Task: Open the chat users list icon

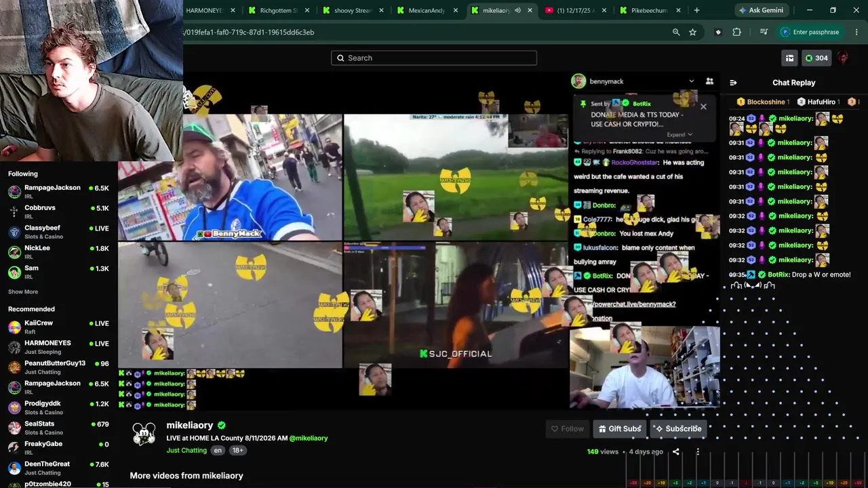Action: pos(709,81)
